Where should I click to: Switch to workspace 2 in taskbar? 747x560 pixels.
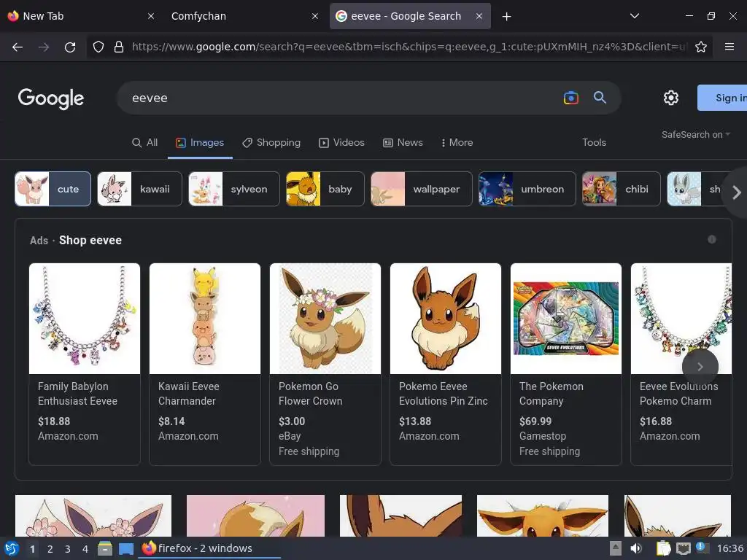point(50,549)
